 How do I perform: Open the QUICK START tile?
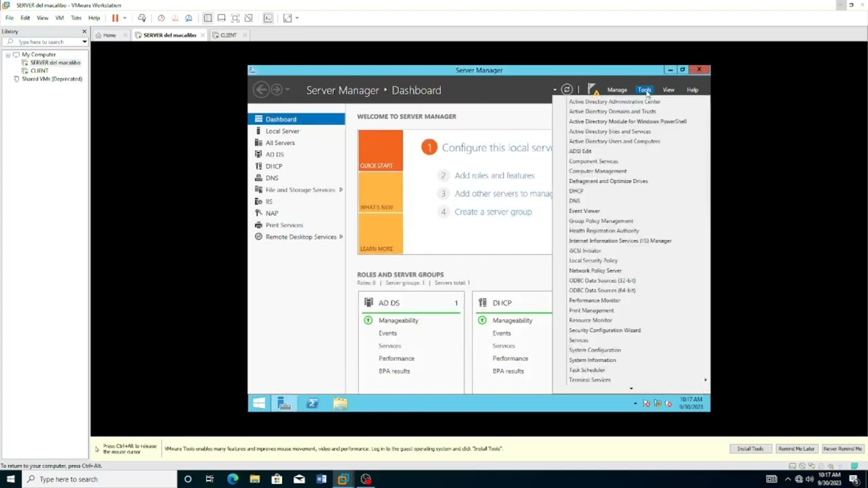[380, 150]
